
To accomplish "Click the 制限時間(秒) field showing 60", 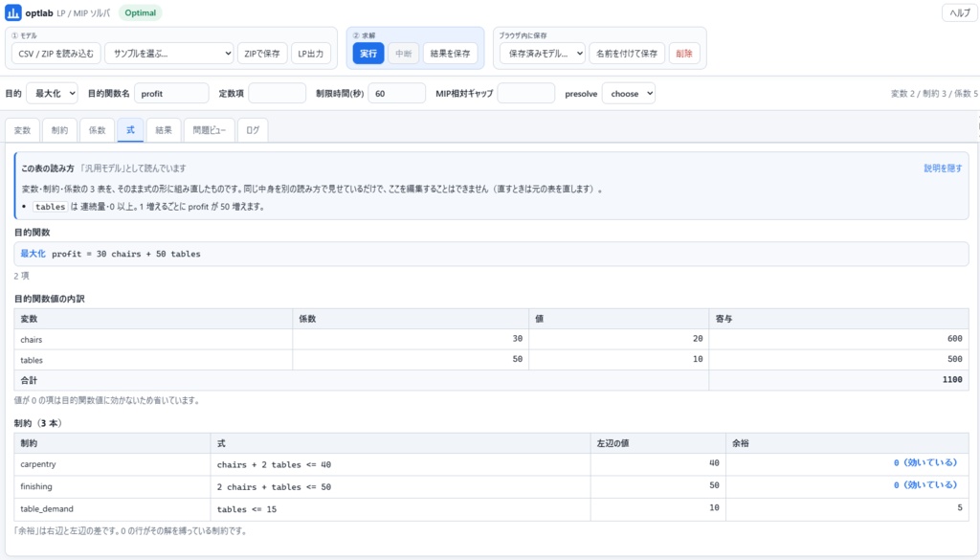I will [397, 93].
